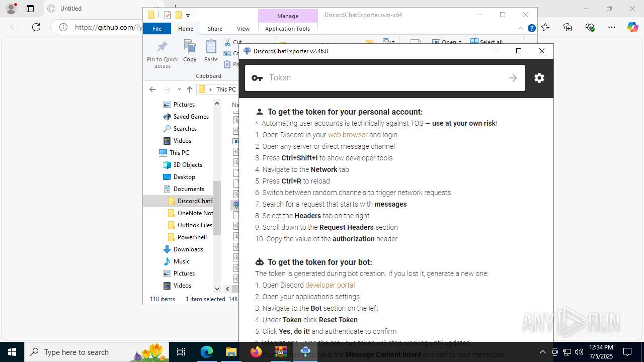The image size is (644, 362).
Task: Click This PC in the address bar
Action: pos(226,89)
